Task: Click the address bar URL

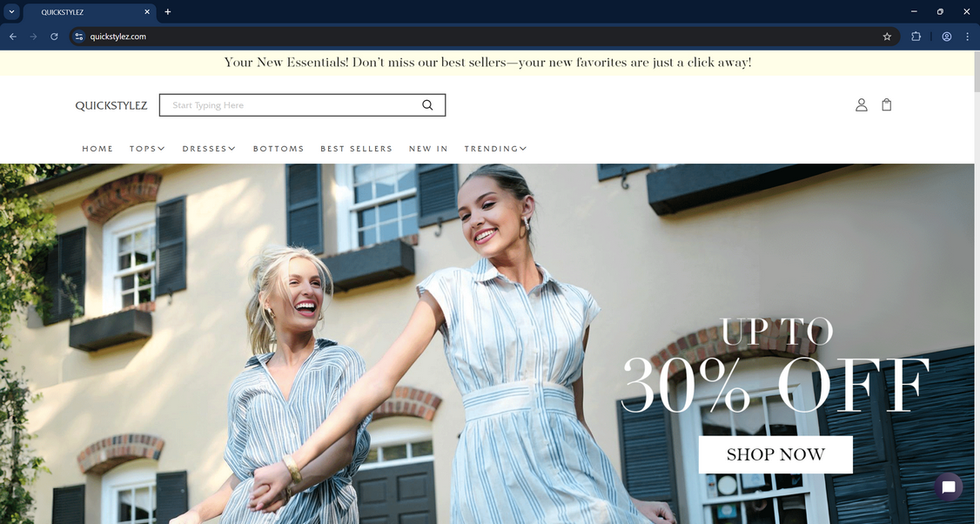Action: (x=117, y=37)
